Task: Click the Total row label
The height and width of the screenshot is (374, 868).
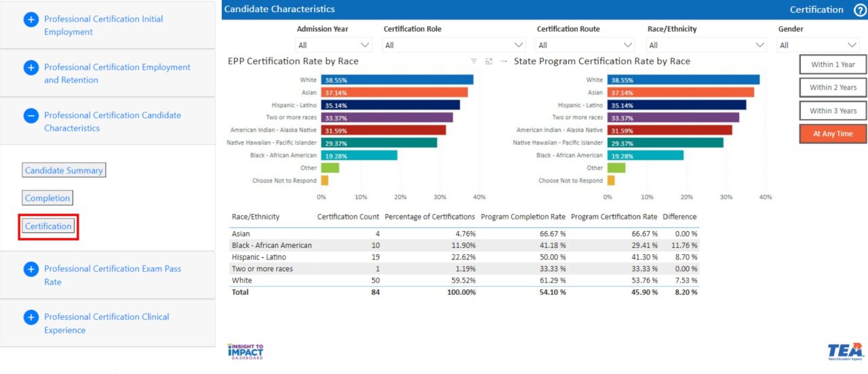Action: [x=240, y=292]
